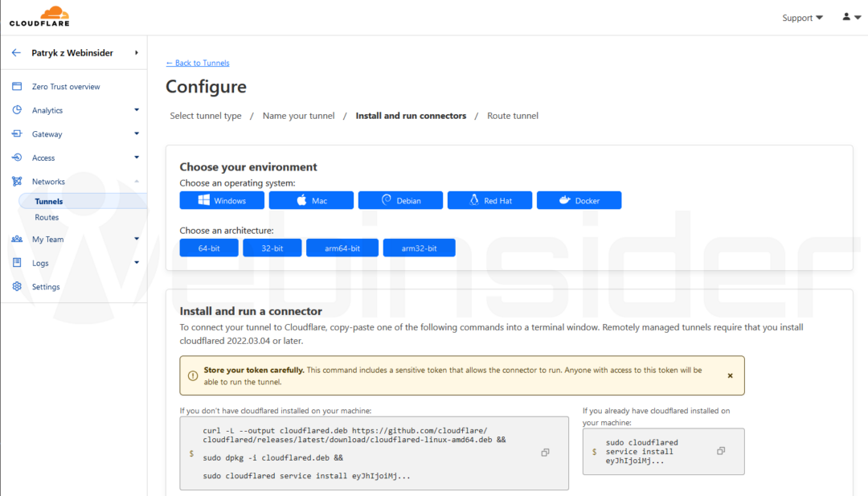Click the Cloudflare logo
This screenshot has width=868, height=496.
(39, 16)
